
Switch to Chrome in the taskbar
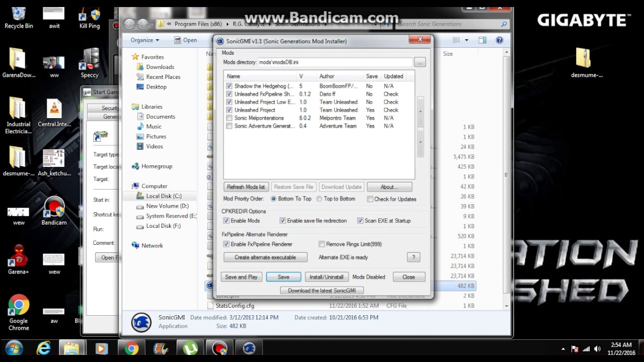pos(131,348)
